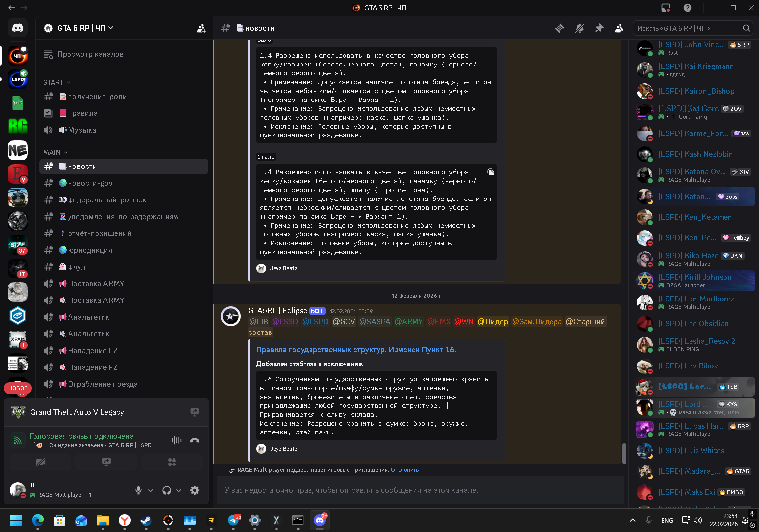Copy the 'Стало' code block text
The height and width of the screenshot is (532, 759).
coord(491,172)
